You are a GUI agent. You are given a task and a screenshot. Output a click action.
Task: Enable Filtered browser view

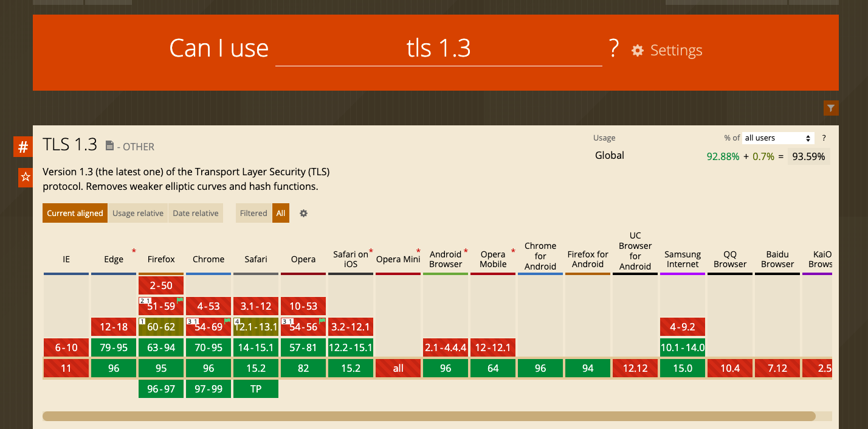[x=253, y=213]
